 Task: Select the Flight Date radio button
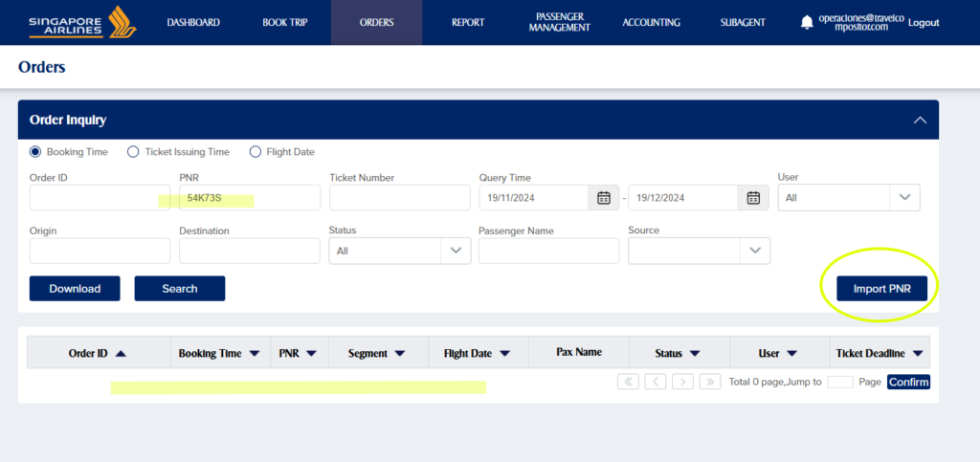coord(256,152)
